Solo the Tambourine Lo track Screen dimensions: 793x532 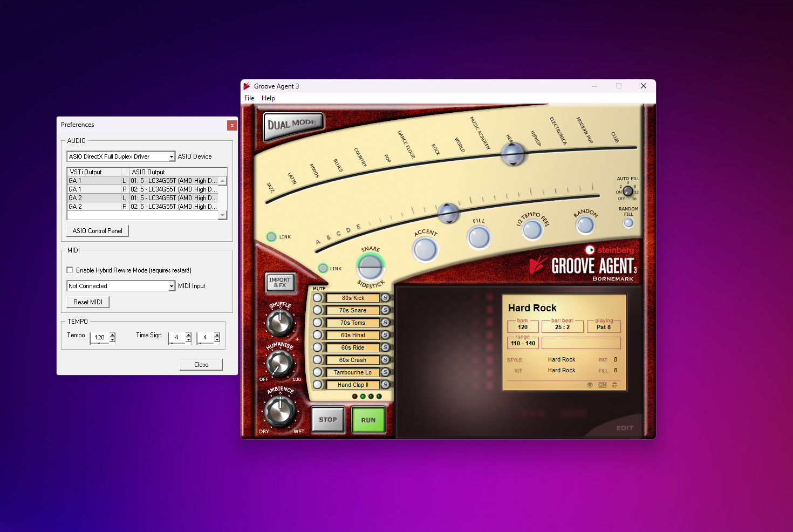[385, 372]
